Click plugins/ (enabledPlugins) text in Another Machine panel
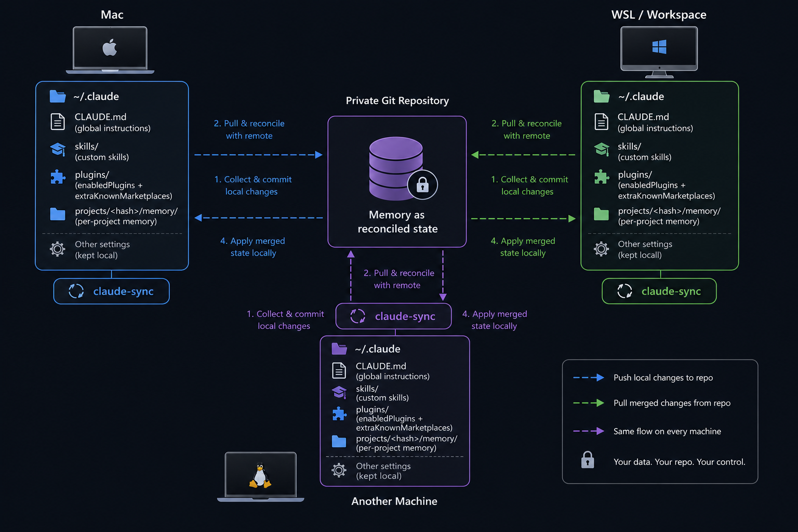Screen dimensions: 798x532 (x=404, y=419)
